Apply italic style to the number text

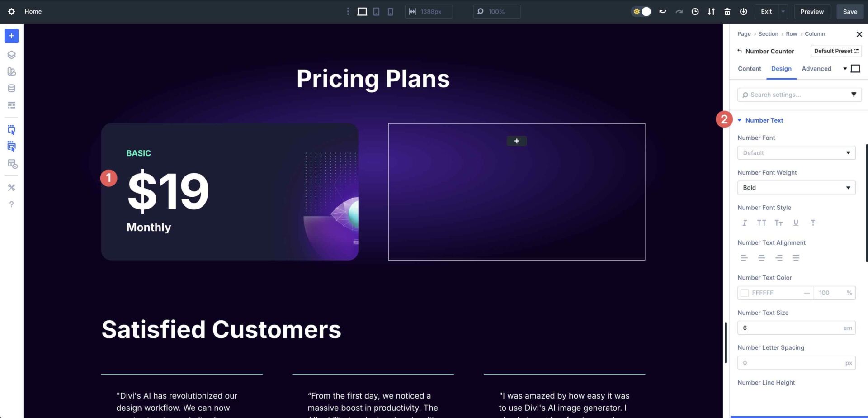(745, 223)
